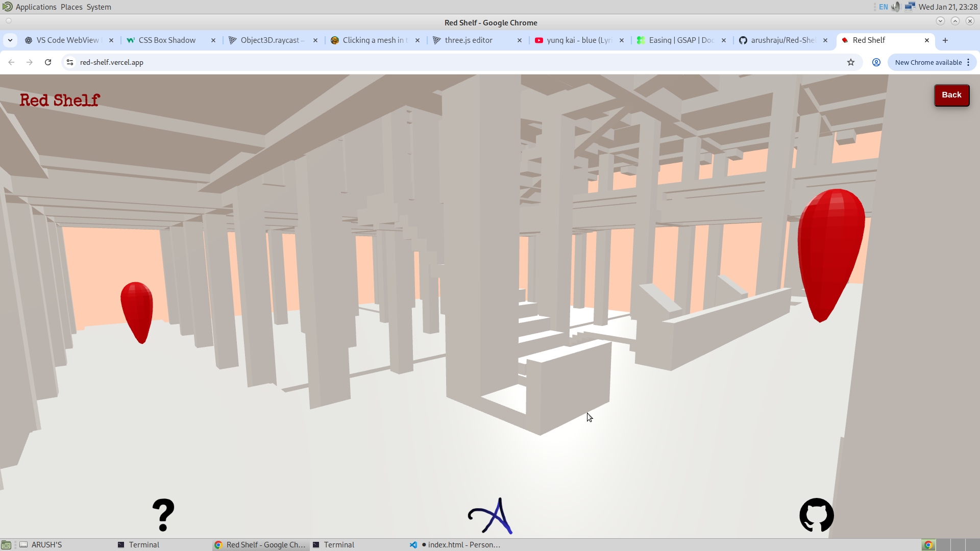Click the large red balloon marker
This screenshot has width=980, height=551.
pos(830,254)
